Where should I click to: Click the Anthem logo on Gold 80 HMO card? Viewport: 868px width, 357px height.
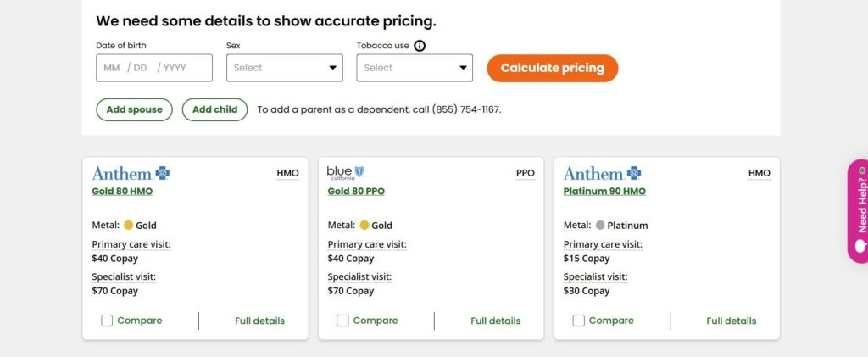click(x=131, y=174)
